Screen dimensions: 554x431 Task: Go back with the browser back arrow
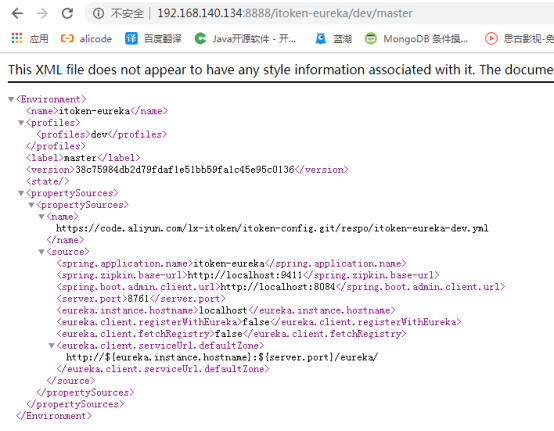(x=17, y=13)
